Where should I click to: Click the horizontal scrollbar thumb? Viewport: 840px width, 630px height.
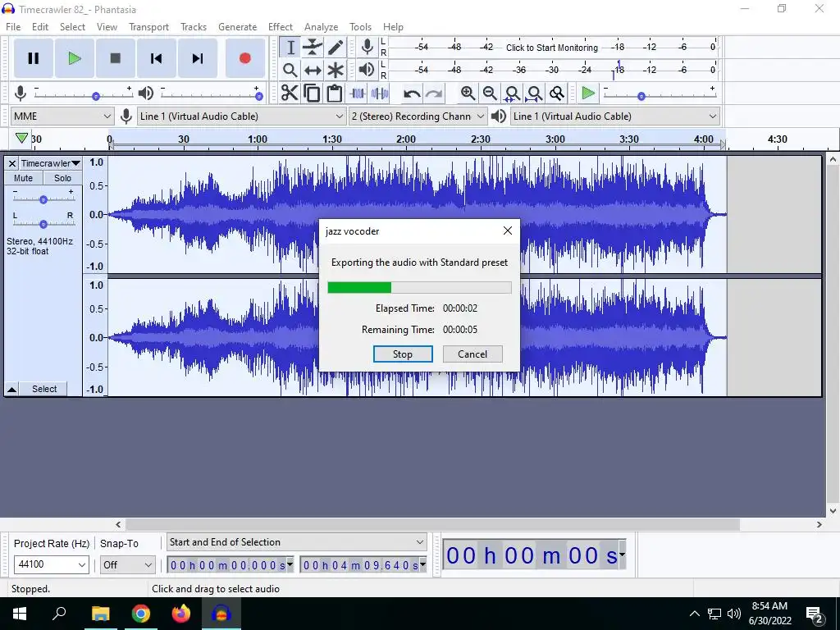click(432, 524)
